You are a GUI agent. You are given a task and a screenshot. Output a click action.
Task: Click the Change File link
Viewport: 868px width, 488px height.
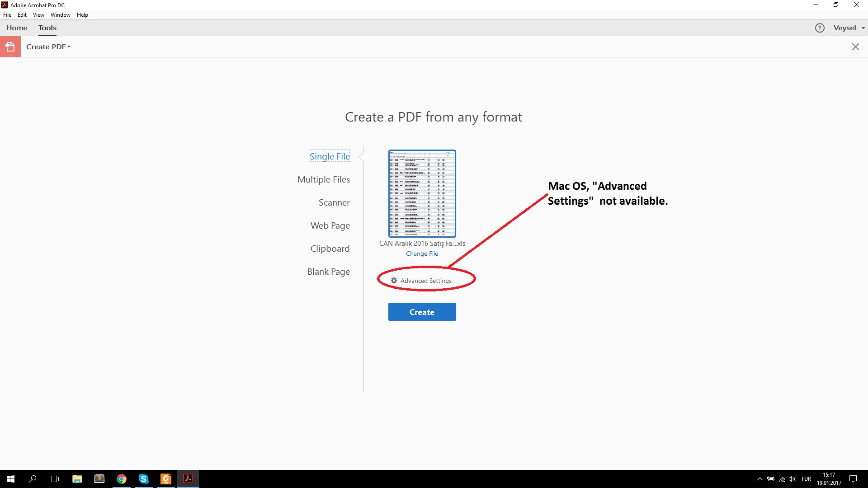pos(422,253)
